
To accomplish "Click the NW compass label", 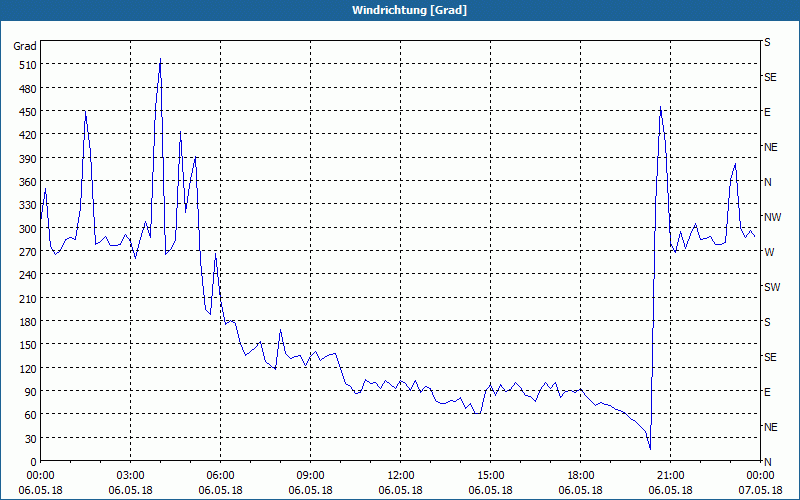I will pos(772,217).
